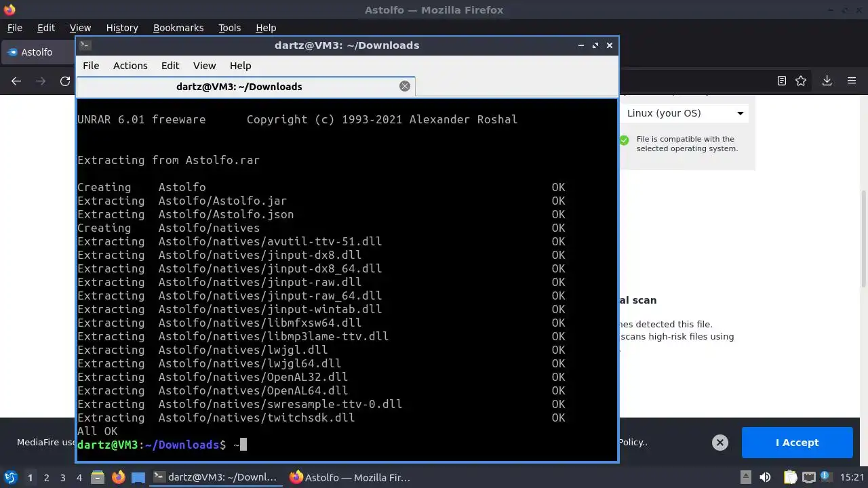Go forward in Firefox

point(41,81)
